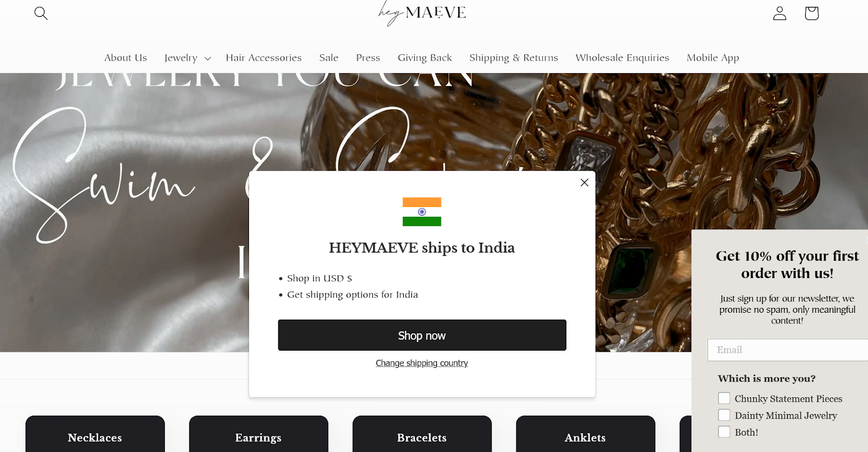Select the Anklets category tile
This screenshot has width=868, height=452.
click(x=585, y=434)
